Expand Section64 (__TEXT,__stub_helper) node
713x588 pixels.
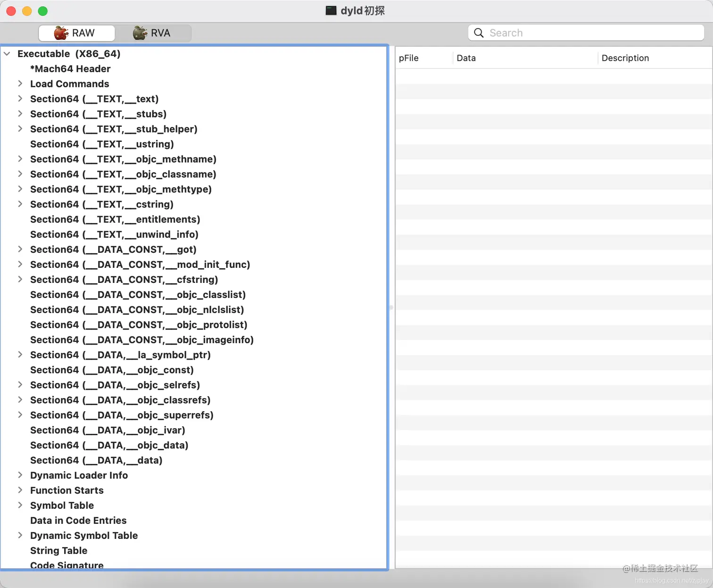pyautogui.click(x=20, y=129)
